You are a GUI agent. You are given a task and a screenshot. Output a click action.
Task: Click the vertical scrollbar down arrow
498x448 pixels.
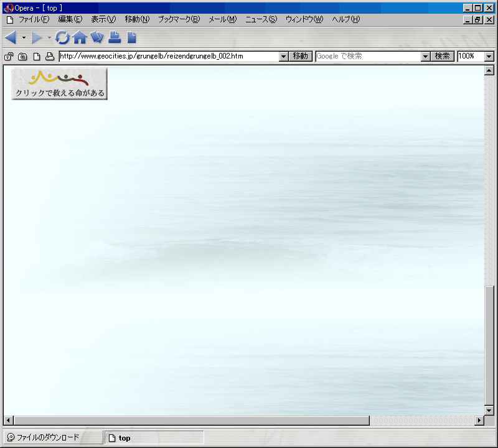489,410
